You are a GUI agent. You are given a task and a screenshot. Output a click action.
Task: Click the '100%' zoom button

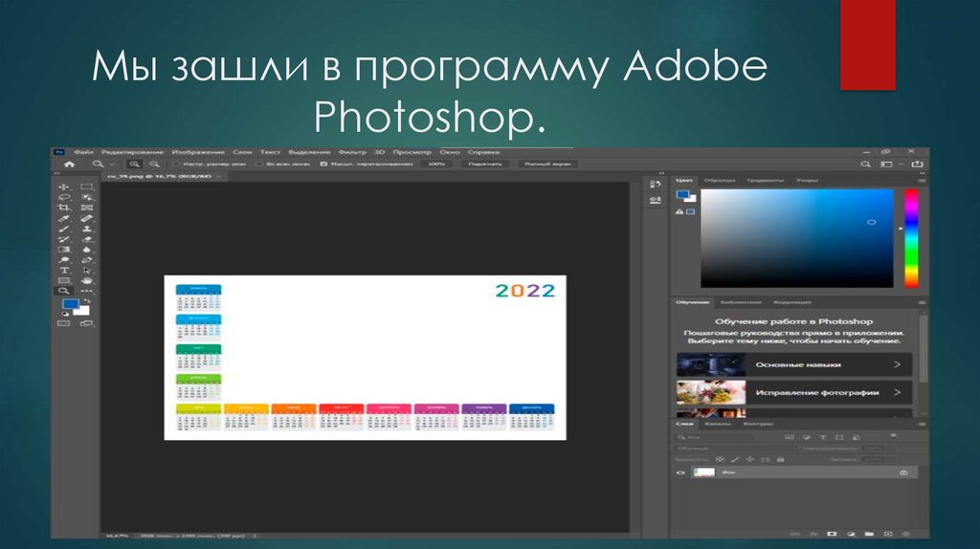coord(436,164)
